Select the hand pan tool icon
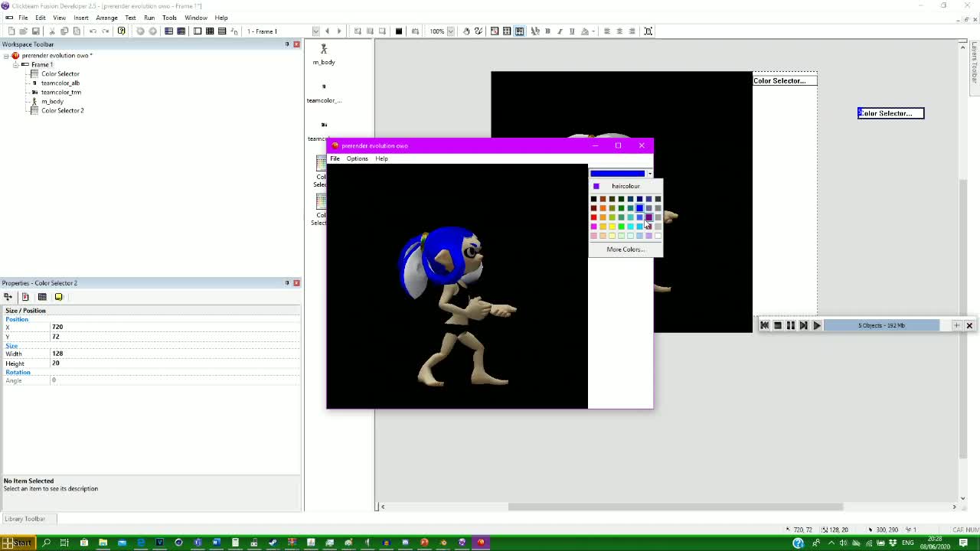The image size is (980, 551). click(466, 31)
